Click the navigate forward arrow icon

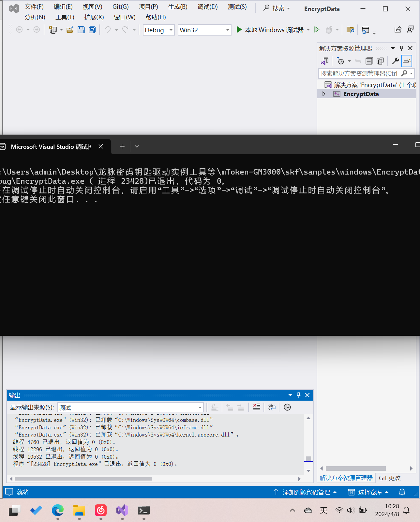[37, 30]
